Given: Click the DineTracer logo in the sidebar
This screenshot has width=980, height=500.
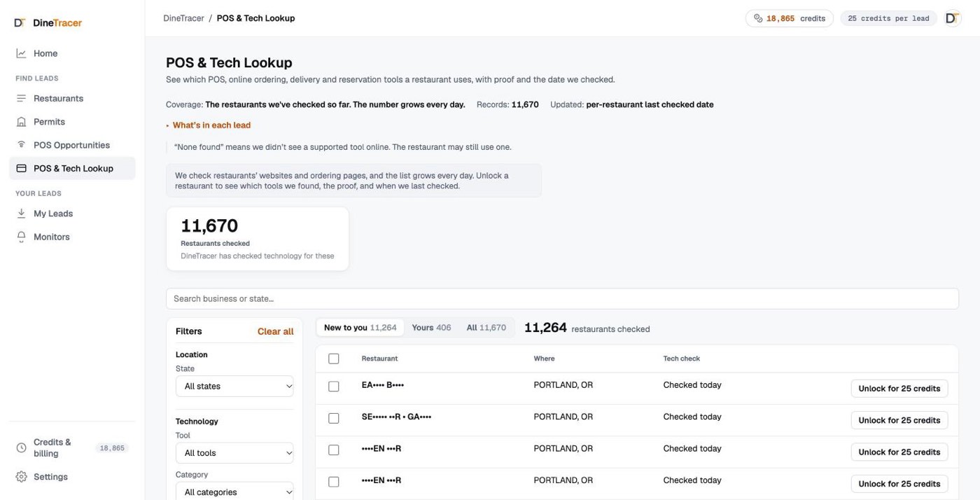Looking at the screenshot, I should (48, 23).
